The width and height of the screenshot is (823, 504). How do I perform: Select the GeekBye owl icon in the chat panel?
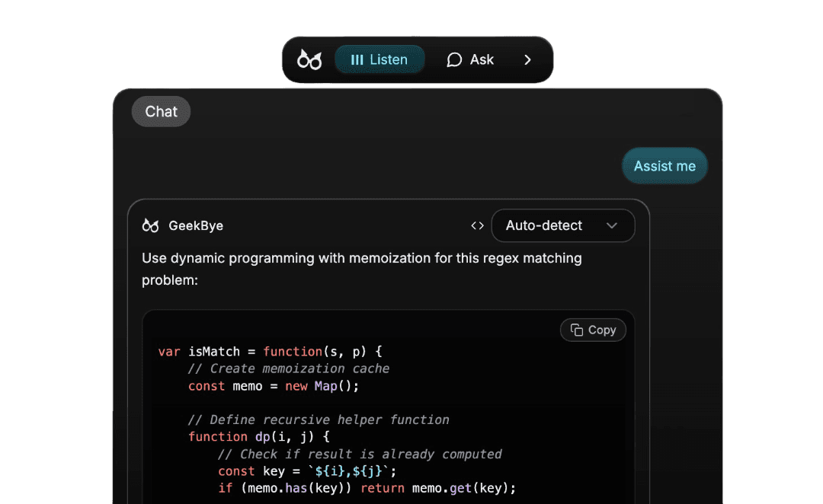pos(149,225)
